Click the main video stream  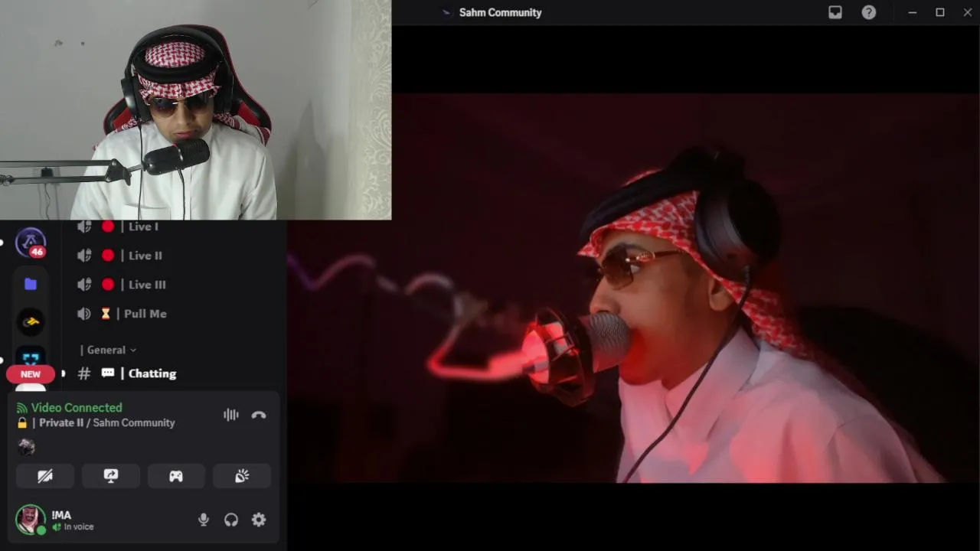click(634, 288)
